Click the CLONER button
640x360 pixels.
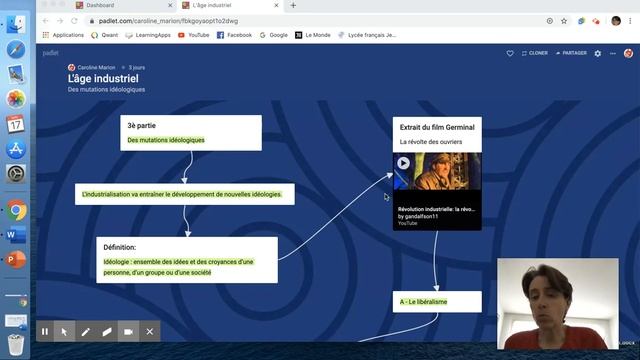(534, 53)
